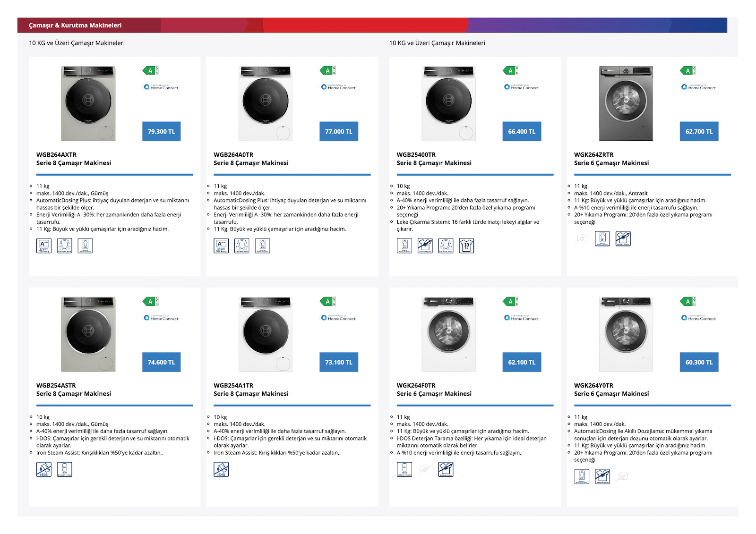Open the WGB254A1TR washing machine image

[266, 334]
